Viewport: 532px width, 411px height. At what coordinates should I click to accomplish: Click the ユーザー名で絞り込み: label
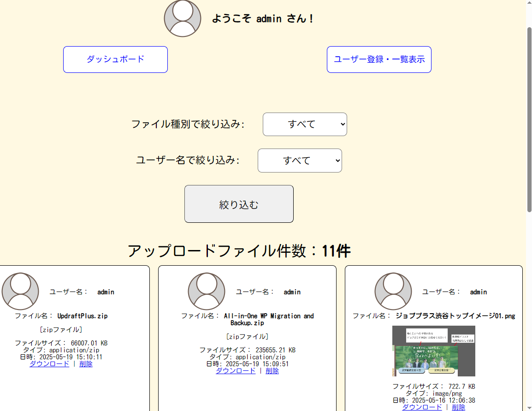(x=188, y=160)
